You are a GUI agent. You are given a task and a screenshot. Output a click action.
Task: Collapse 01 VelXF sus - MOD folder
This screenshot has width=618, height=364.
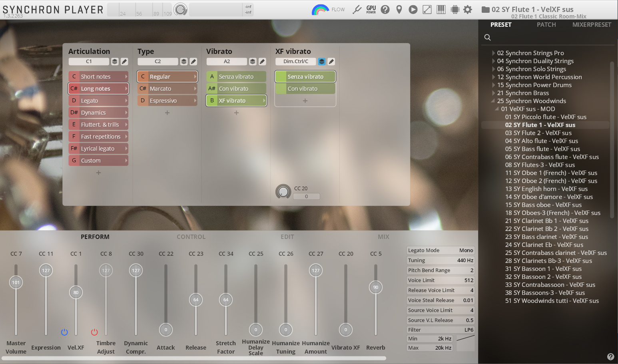497,109
